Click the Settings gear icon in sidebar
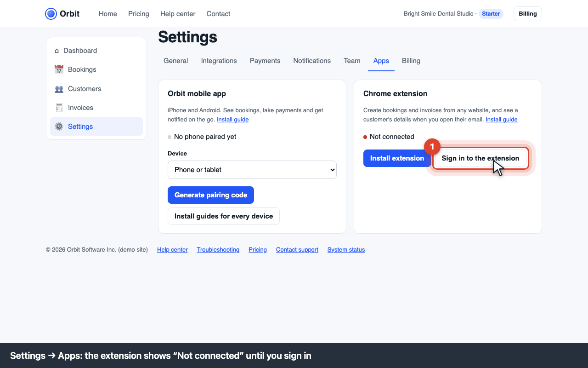Viewport: 588px width, 368px height. pyautogui.click(x=59, y=126)
